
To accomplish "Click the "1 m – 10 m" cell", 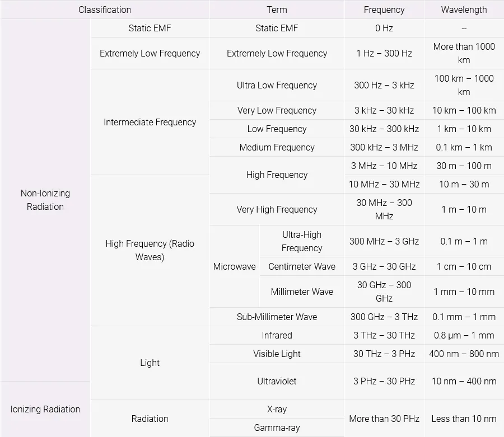I will click(x=464, y=209).
